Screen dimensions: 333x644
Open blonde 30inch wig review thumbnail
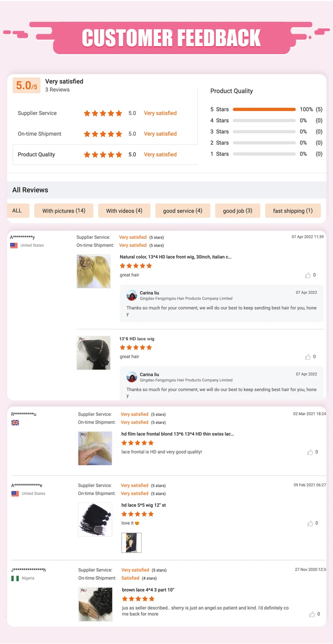coord(94,271)
